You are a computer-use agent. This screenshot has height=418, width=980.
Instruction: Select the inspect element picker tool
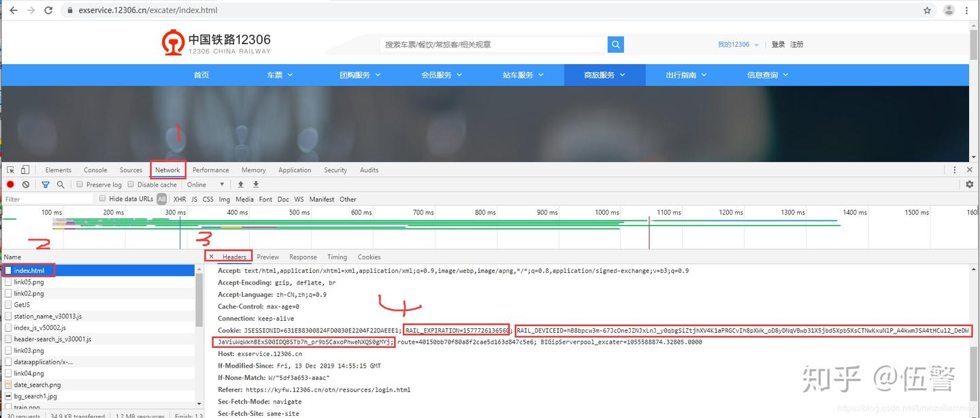click(x=10, y=169)
